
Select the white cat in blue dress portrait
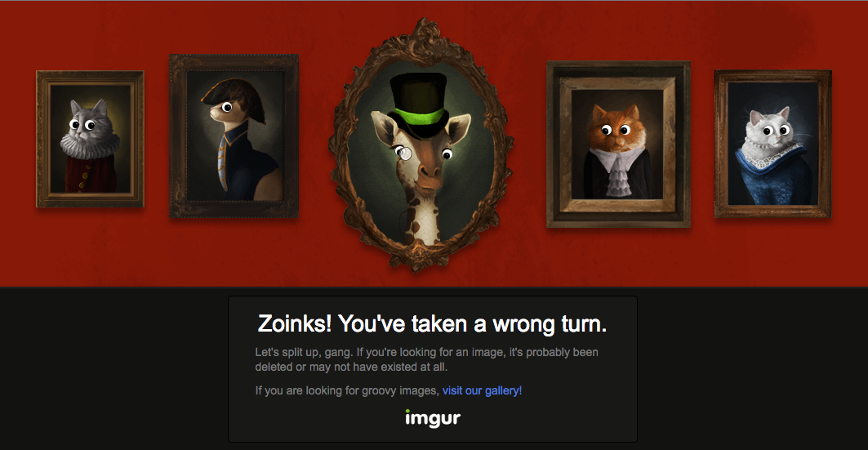tap(772, 144)
